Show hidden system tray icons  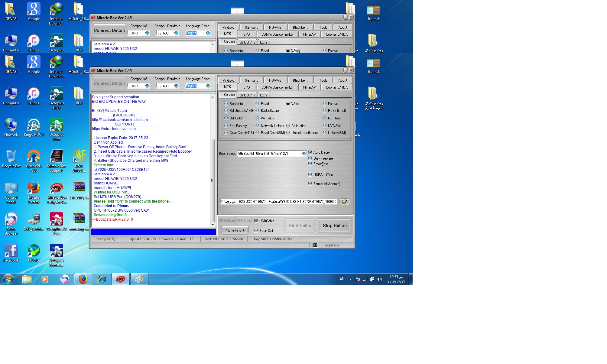click(350, 279)
